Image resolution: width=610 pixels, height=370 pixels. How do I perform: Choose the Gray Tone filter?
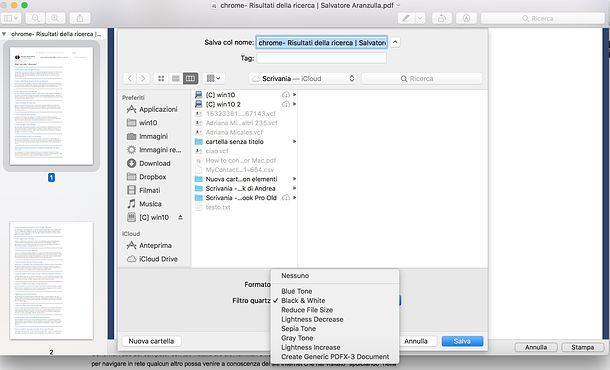click(335, 338)
